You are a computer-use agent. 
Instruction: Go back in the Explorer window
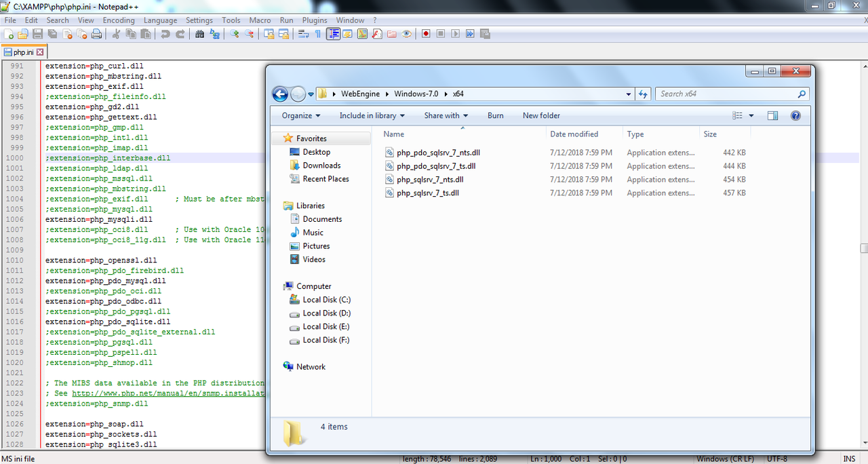[x=280, y=94]
